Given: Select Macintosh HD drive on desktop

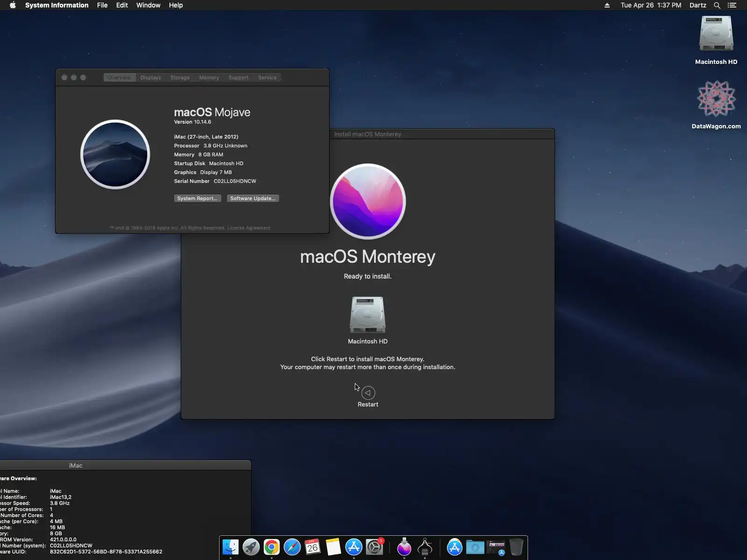Looking at the screenshot, I should tap(716, 41).
